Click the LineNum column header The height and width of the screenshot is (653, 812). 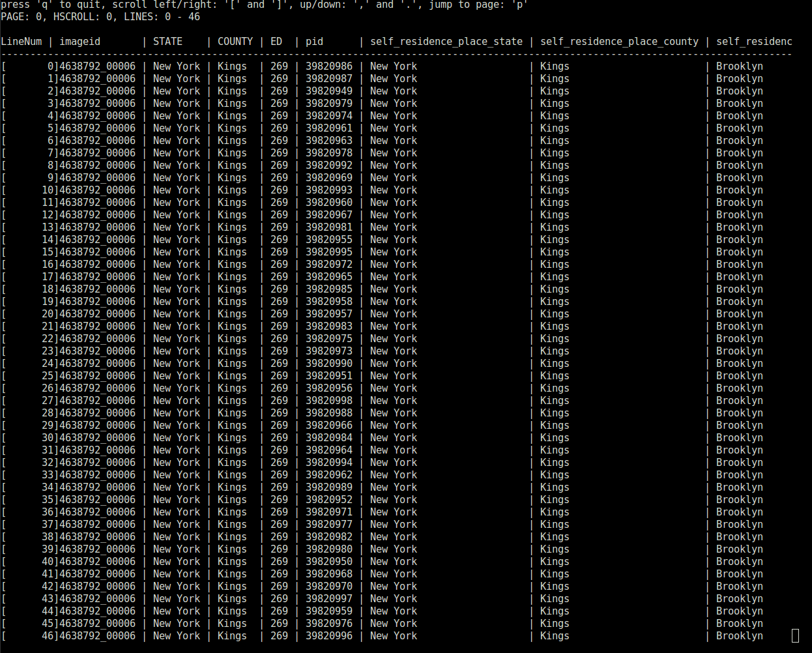(22, 42)
